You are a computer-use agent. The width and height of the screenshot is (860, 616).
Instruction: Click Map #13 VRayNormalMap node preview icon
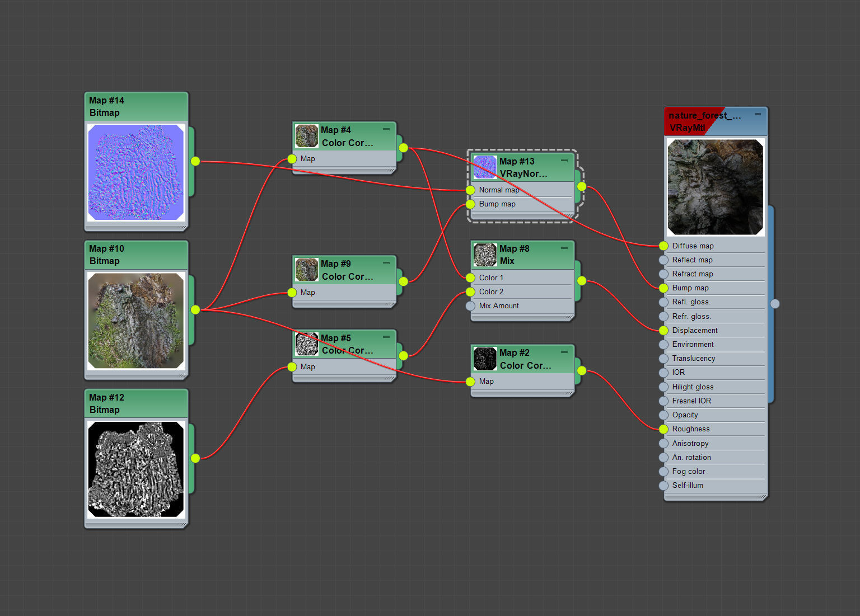[485, 167]
